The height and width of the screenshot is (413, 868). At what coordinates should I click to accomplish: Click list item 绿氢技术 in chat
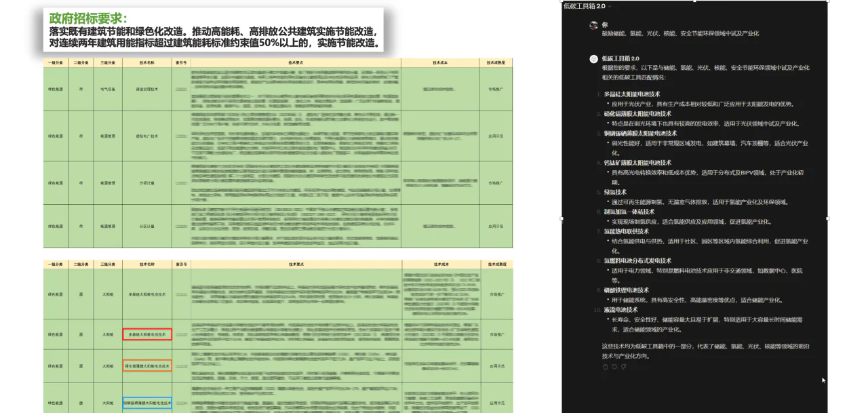point(616,192)
